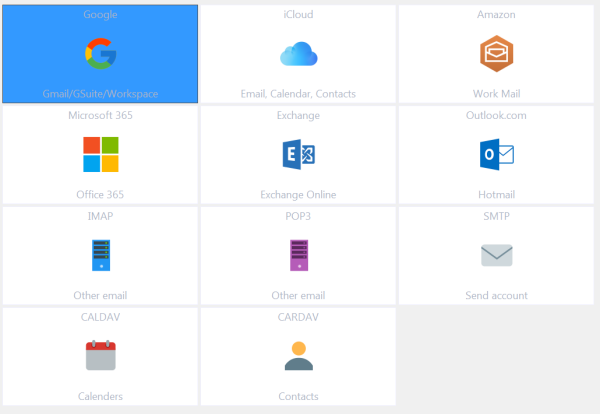The width and height of the screenshot is (600, 414).
Task: Click the Google tile heading
Action: [100, 15]
